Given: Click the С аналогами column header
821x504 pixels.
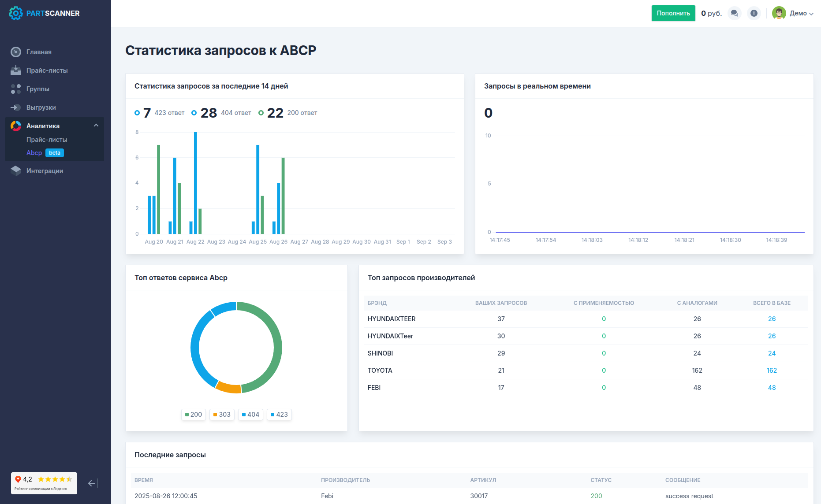Looking at the screenshot, I should pyautogui.click(x=697, y=303).
